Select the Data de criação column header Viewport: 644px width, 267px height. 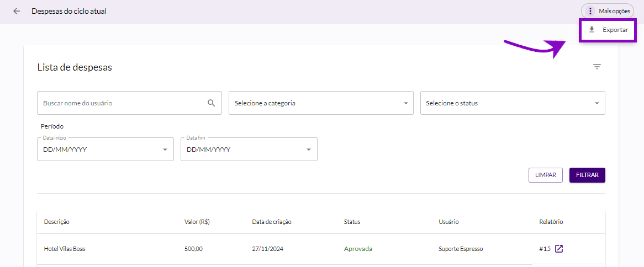tap(272, 222)
